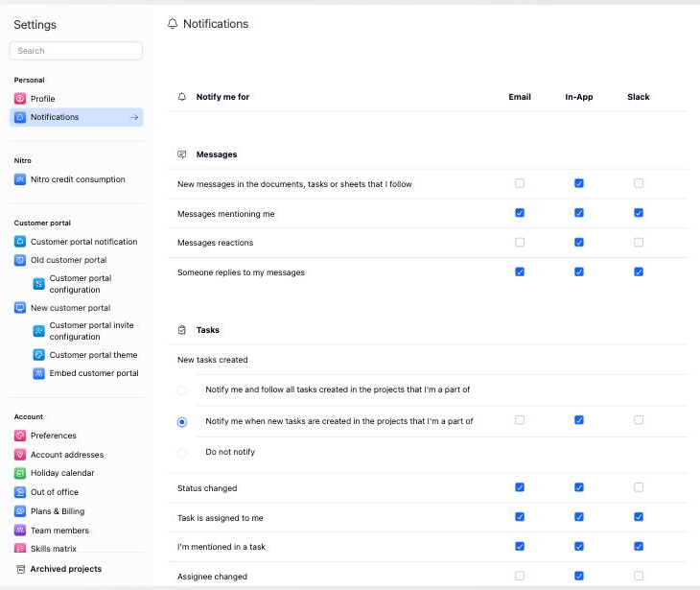Click the Embed customer portal icon
The height and width of the screenshot is (590, 700).
click(39, 373)
